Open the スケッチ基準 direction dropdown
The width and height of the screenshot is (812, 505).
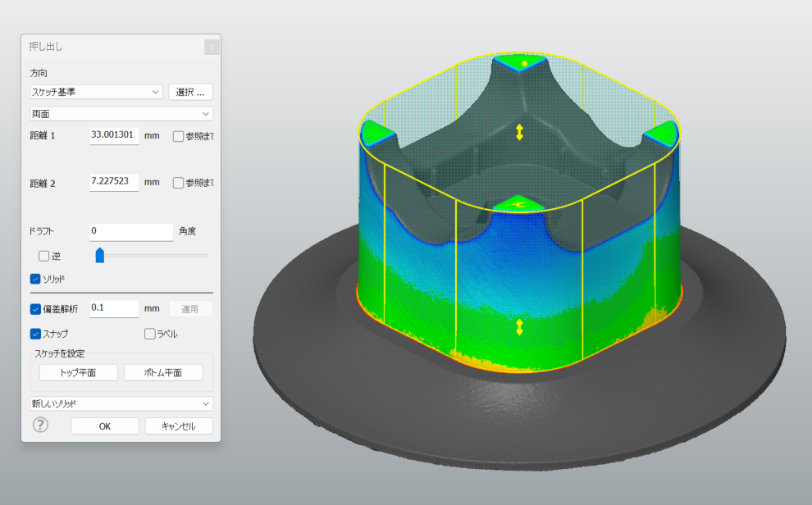[96, 92]
